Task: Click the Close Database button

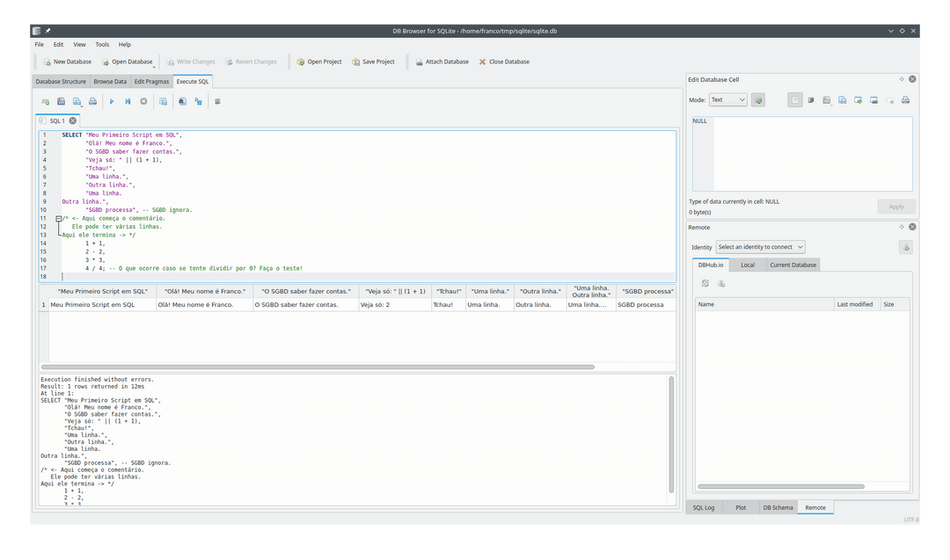Action: point(504,62)
